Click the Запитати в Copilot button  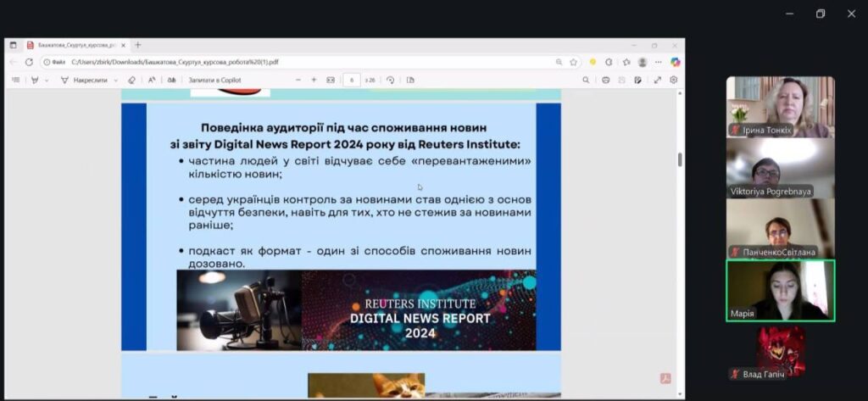(214, 80)
